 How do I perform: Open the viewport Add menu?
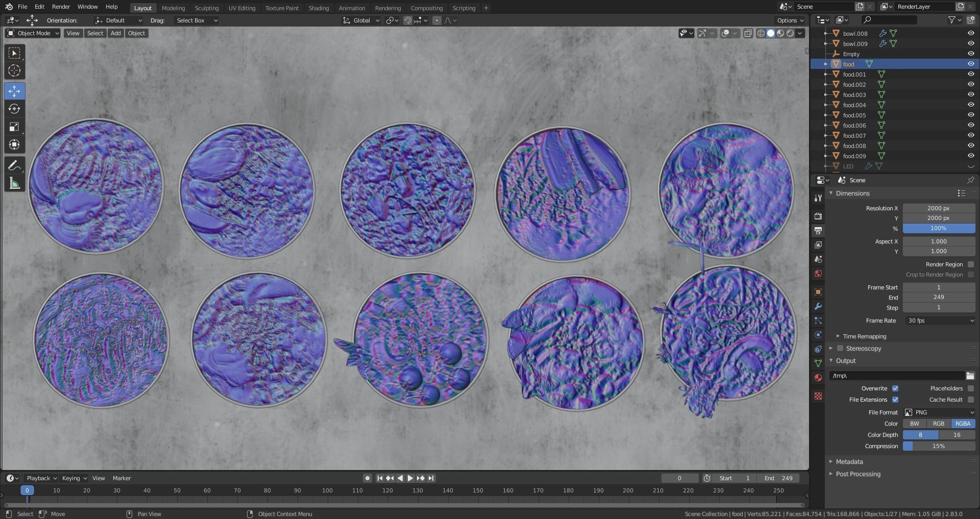pos(116,33)
